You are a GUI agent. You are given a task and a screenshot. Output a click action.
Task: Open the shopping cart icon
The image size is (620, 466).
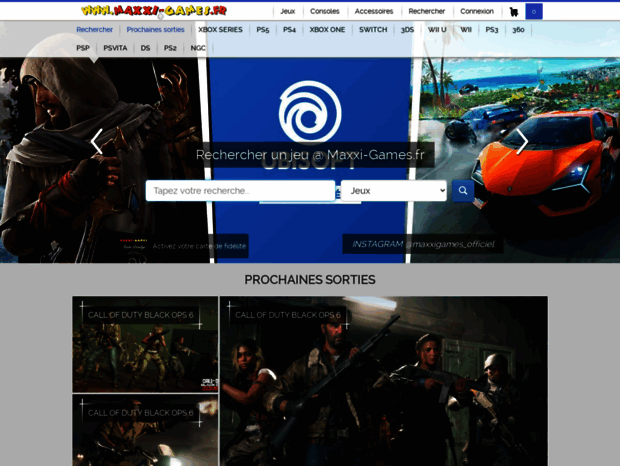514,12
